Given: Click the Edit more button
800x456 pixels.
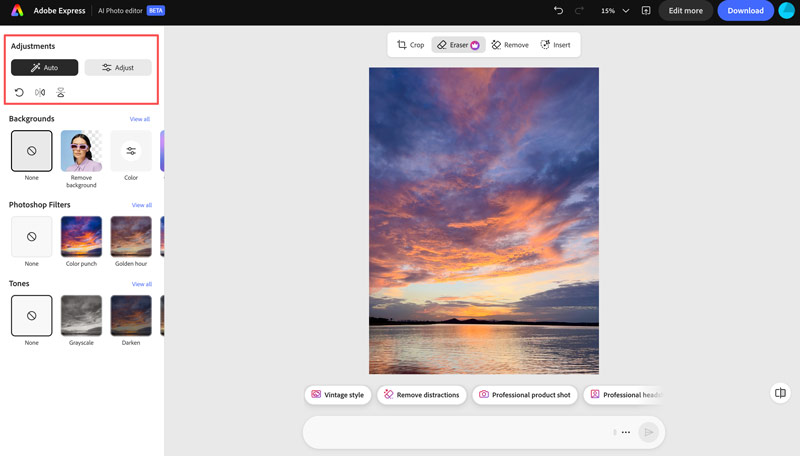Looking at the screenshot, I should pos(685,11).
